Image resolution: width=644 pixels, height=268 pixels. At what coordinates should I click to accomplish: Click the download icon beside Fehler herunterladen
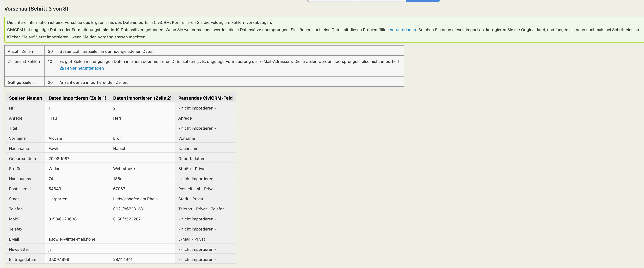(62, 68)
